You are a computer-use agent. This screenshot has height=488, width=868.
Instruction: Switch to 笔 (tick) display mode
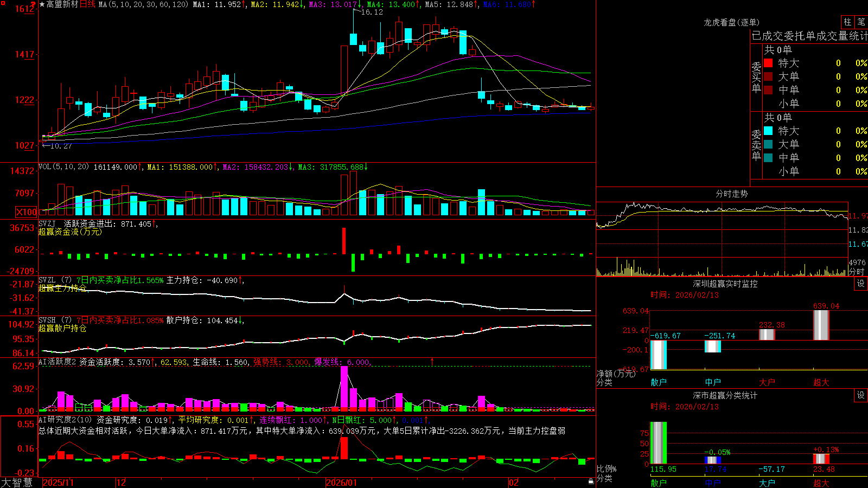click(861, 22)
